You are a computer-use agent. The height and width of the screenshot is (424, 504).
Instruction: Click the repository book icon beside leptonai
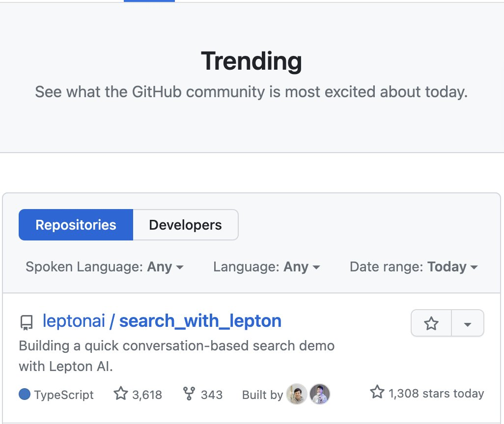[26, 322]
